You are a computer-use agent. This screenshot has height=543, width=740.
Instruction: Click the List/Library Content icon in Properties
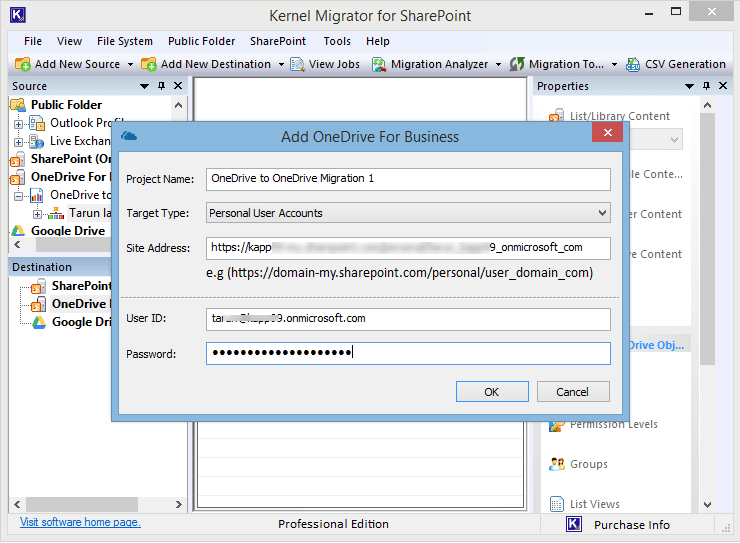[x=556, y=115]
